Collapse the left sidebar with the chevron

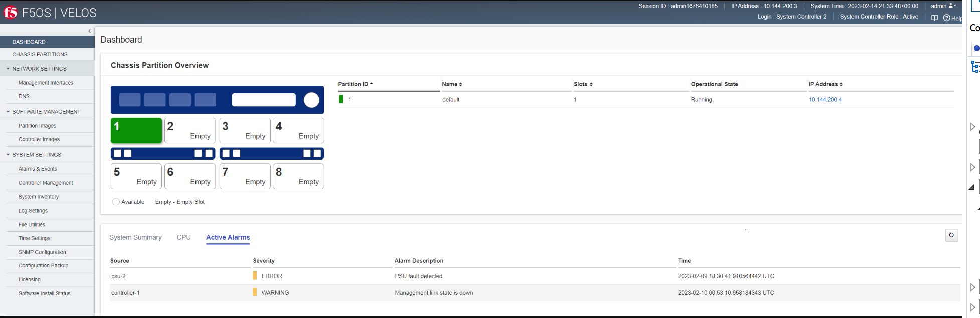89,31
